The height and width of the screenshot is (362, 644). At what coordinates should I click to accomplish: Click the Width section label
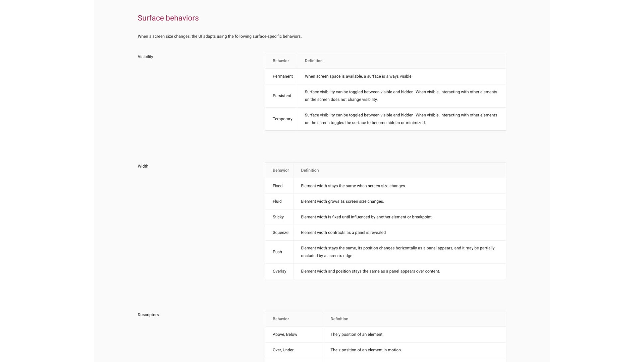(x=143, y=166)
